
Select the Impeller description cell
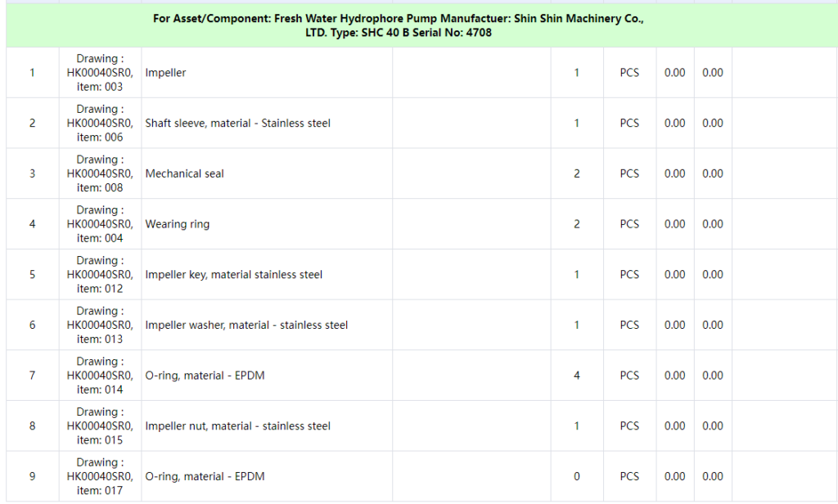(166, 73)
